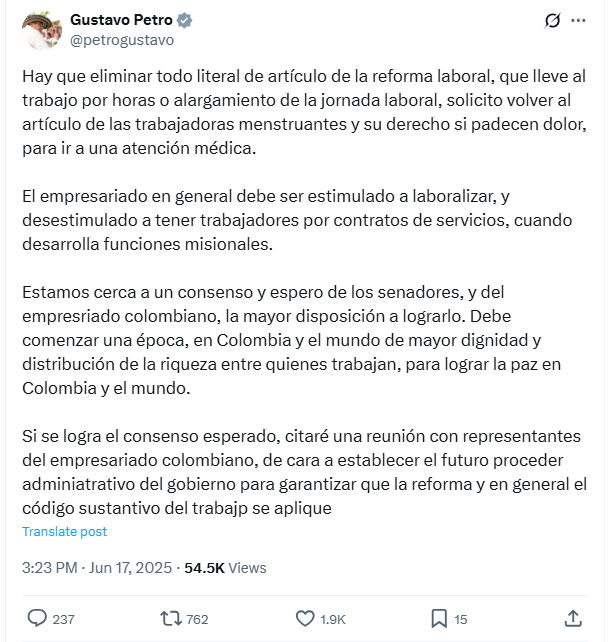
Task: Click the Translate post link
Action: tap(64, 531)
